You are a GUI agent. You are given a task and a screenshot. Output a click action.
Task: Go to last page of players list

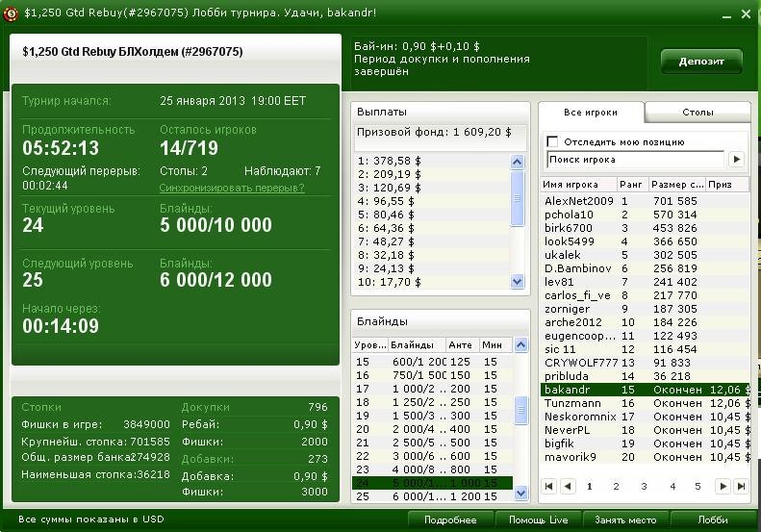[x=741, y=486]
